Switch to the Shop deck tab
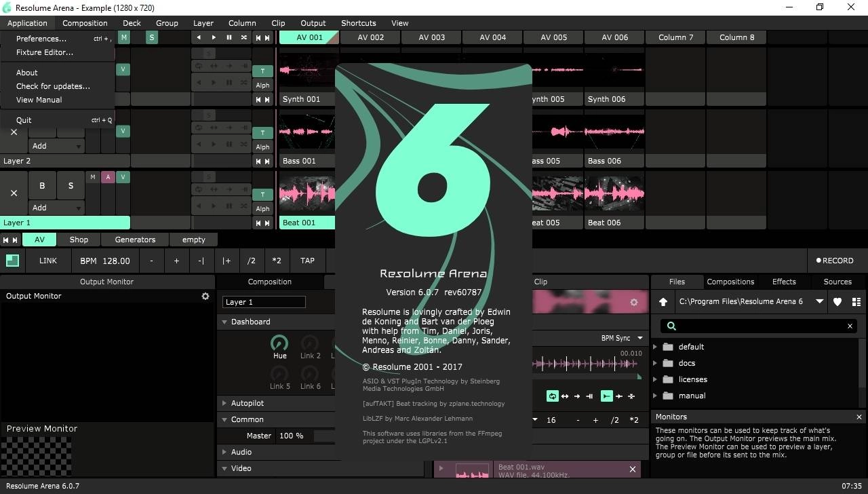Viewport: 868px width, 494px height. pos(79,240)
